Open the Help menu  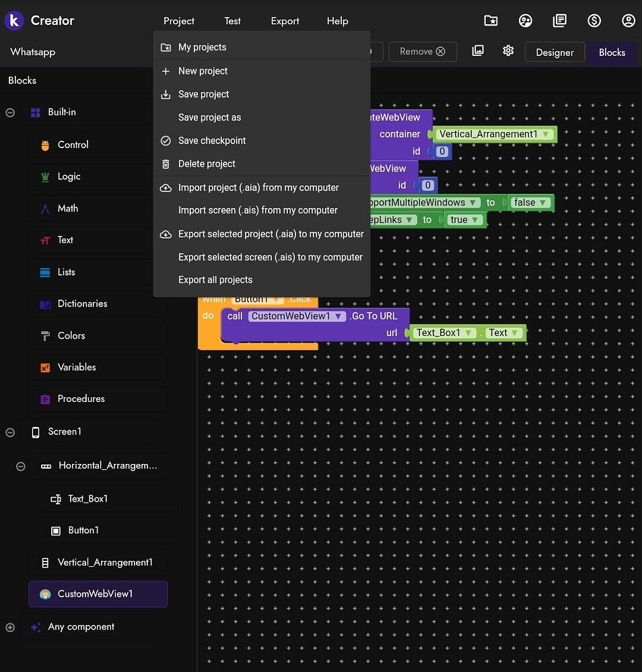338,21
